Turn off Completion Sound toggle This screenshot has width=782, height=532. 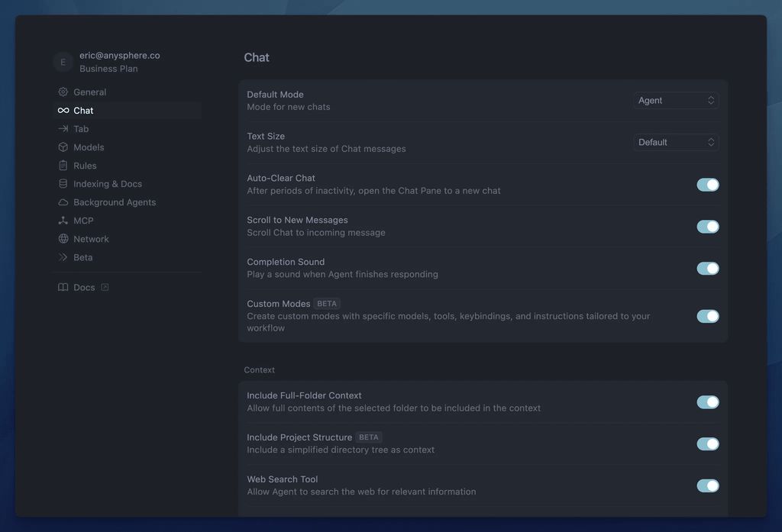707,269
